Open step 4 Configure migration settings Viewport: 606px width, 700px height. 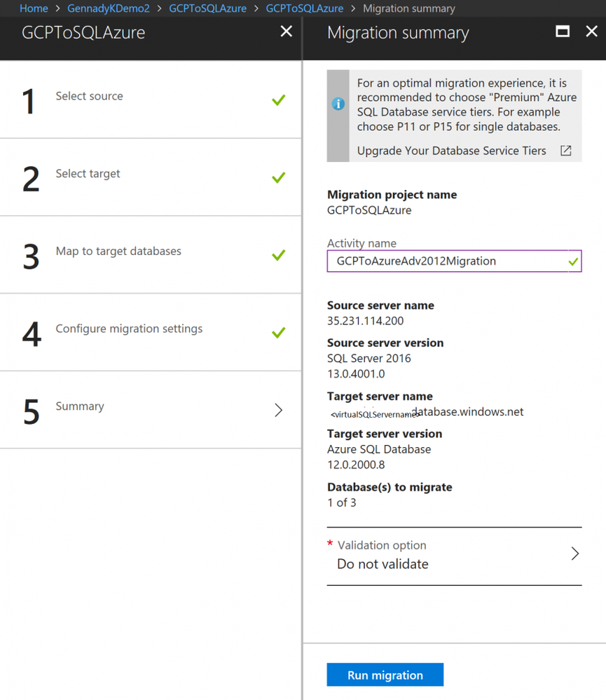(x=129, y=329)
